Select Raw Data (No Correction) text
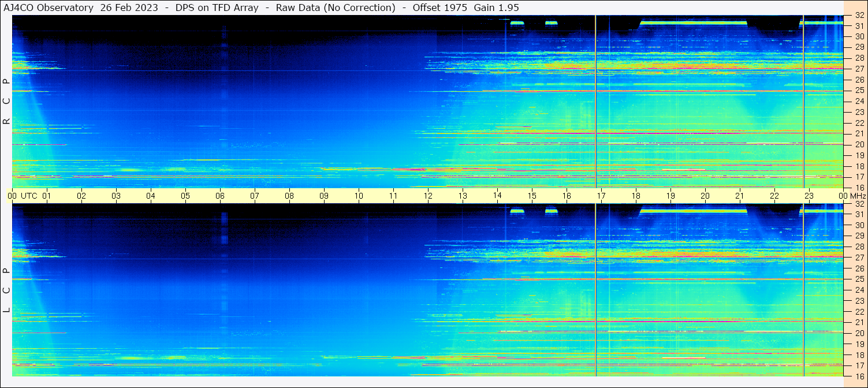The height and width of the screenshot is (388, 868). (x=336, y=8)
